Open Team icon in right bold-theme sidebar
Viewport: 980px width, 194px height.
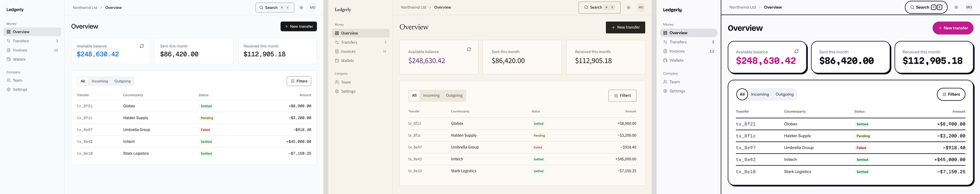(665, 82)
